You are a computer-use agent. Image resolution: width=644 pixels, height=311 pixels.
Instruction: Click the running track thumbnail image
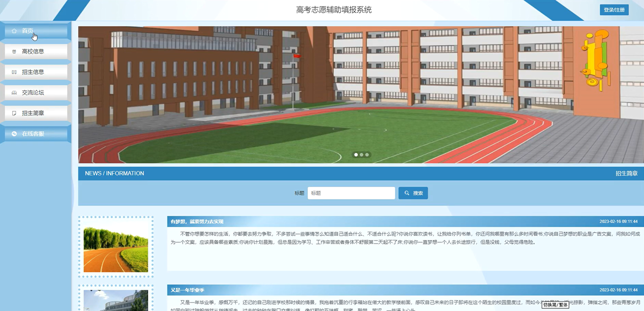pos(116,247)
